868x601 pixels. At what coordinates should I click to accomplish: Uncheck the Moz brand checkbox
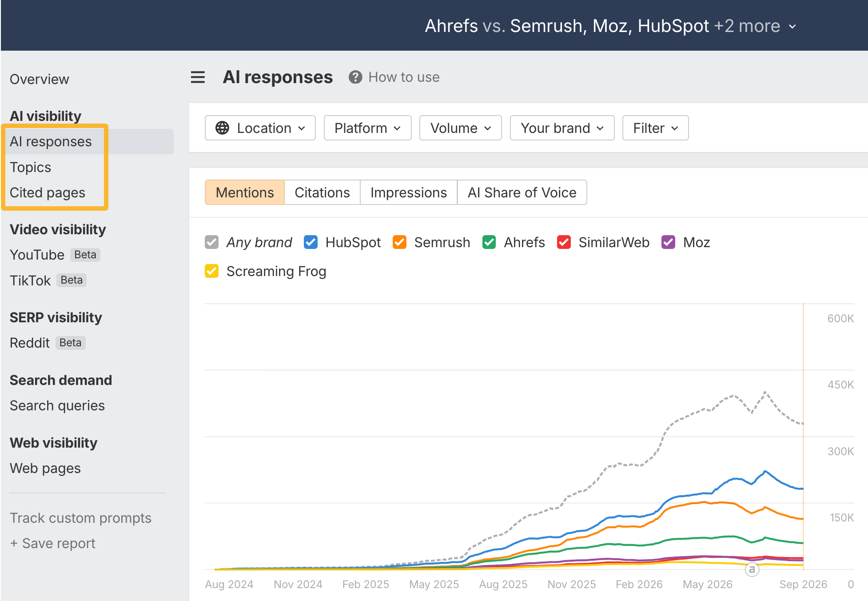pyautogui.click(x=669, y=242)
